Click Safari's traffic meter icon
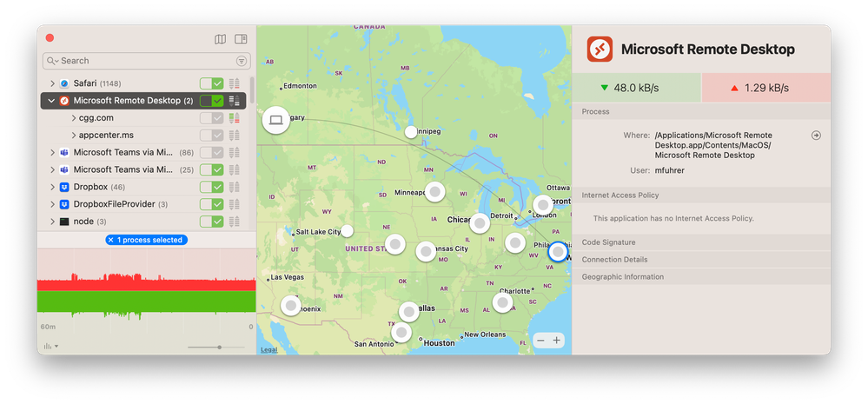Screen dimensions: 868x404 click(235, 83)
